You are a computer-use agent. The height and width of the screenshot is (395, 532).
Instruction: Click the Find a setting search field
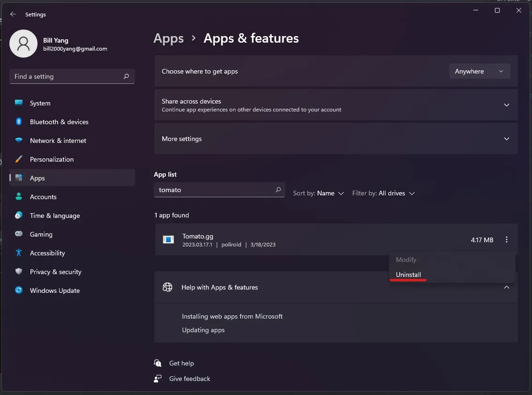(66, 76)
